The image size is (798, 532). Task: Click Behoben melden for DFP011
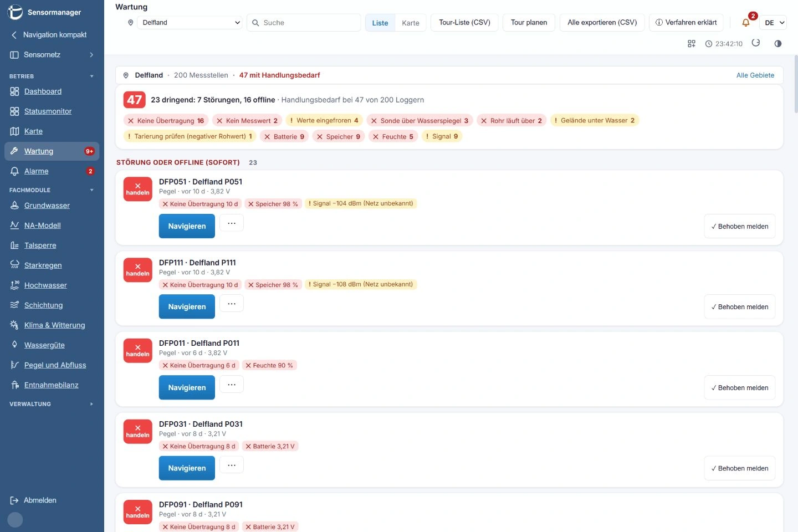740,388
